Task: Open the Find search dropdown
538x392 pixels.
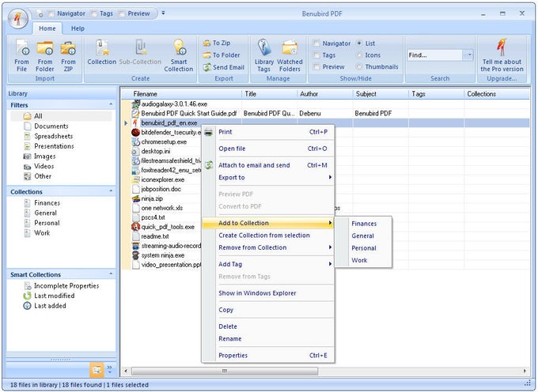Action: (x=469, y=55)
